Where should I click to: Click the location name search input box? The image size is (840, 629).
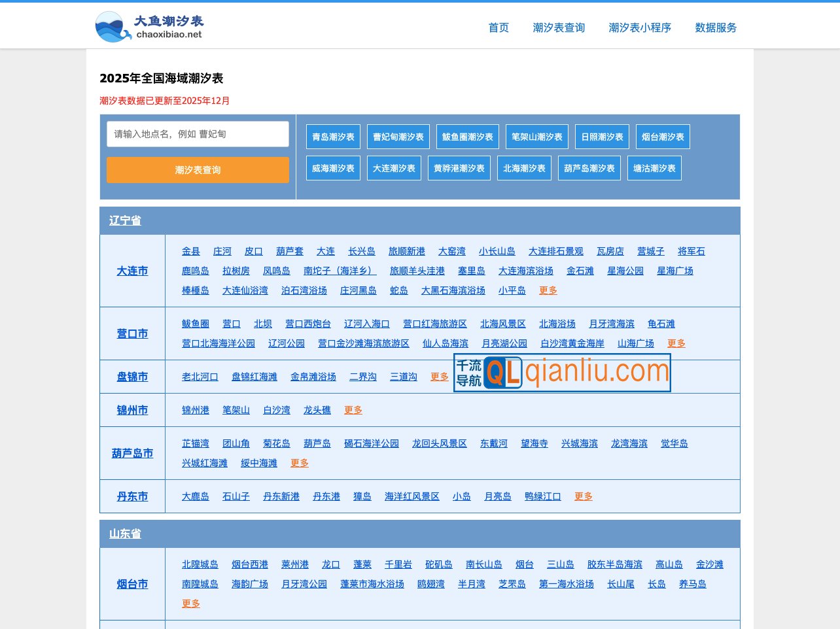point(198,133)
